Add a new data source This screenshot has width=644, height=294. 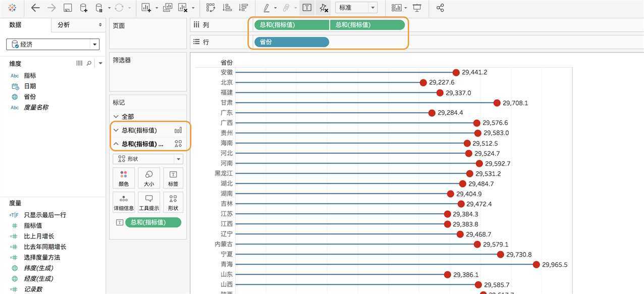click(x=84, y=8)
